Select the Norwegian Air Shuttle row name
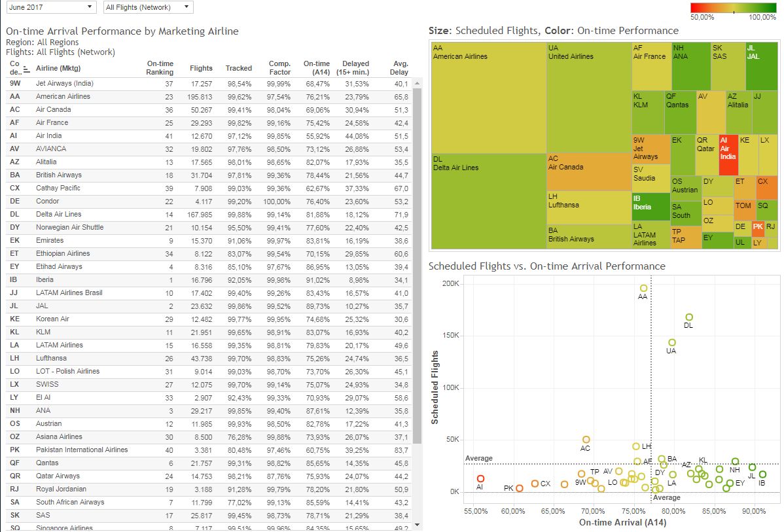The height and width of the screenshot is (532, 784). pos(69,227)
